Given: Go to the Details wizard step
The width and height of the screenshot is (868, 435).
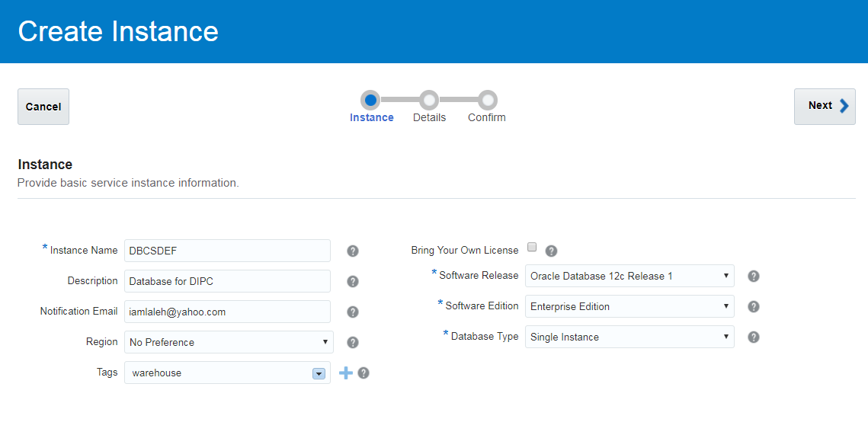Looking at the screenshot, I should [429, 100].
